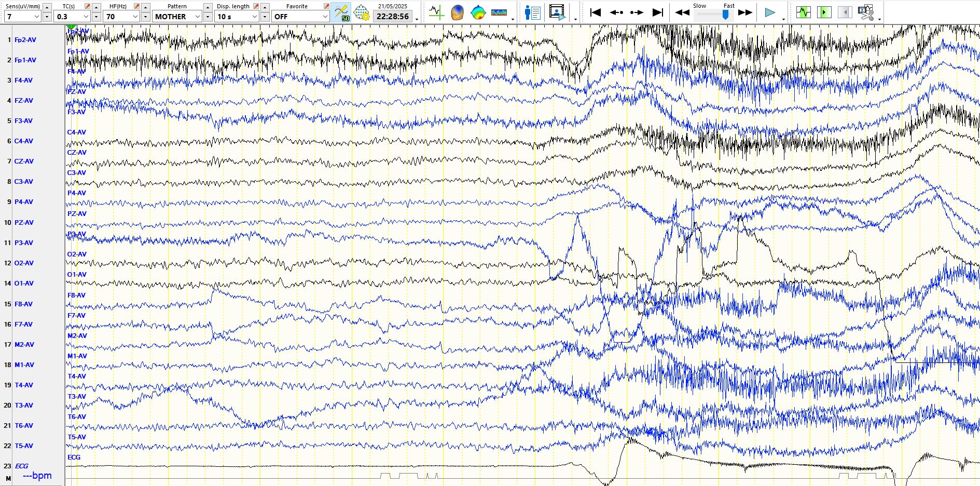Step the HF(Hz) value down

145,17
